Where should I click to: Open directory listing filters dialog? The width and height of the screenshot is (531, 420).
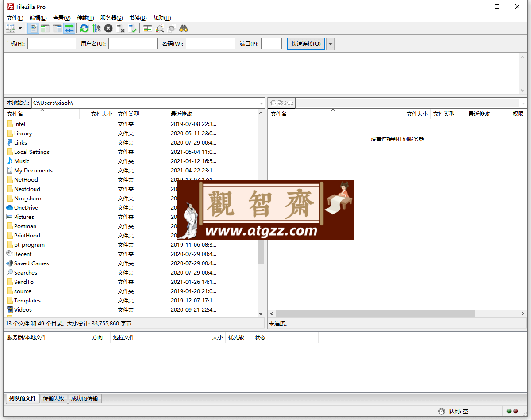click(148, 28)
